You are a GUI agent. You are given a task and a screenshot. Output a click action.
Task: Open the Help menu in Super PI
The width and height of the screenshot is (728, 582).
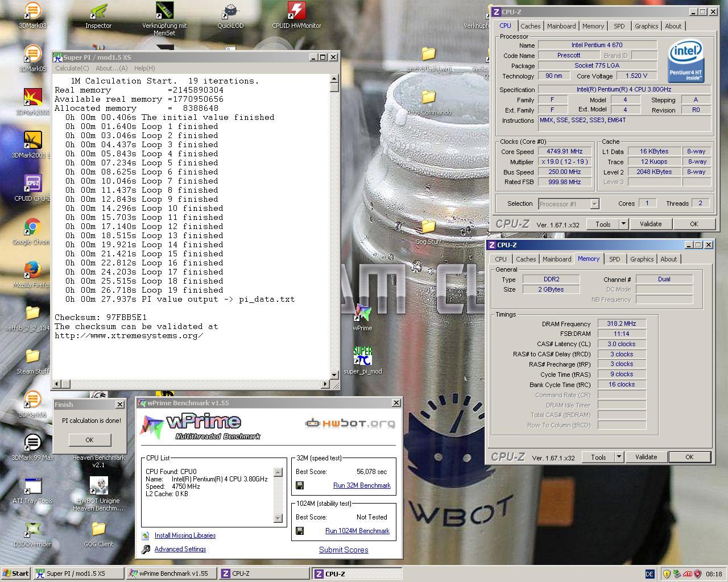click(x=144, y=68)
